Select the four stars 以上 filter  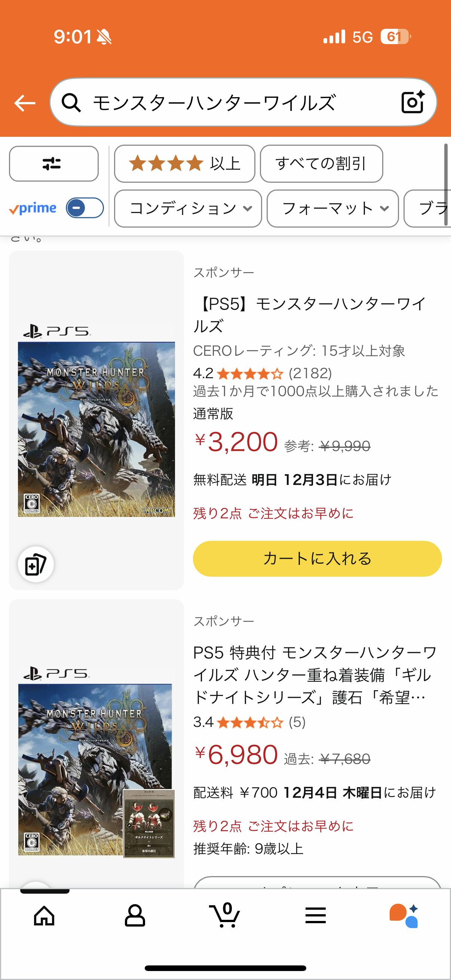(x=185, y=164)
